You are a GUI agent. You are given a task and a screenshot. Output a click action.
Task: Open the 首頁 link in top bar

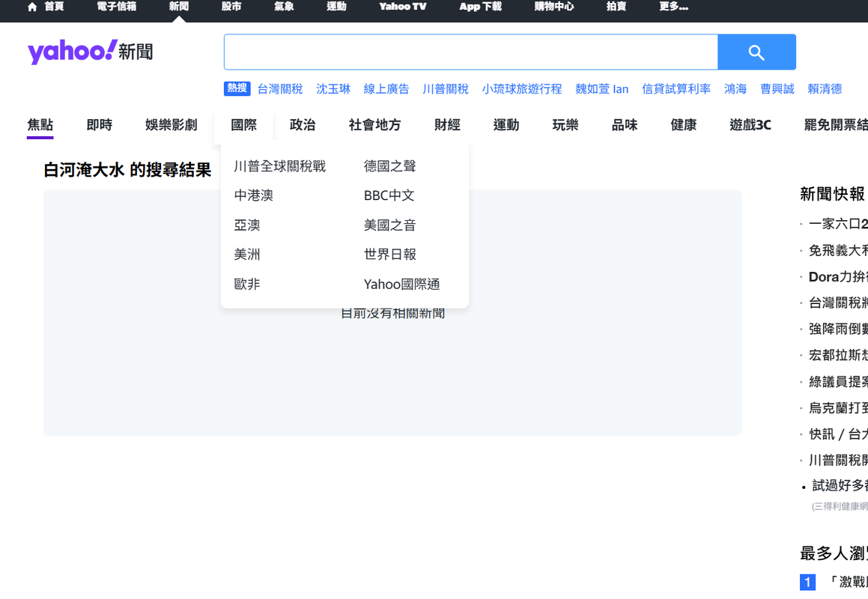click(x=54, y=7)
